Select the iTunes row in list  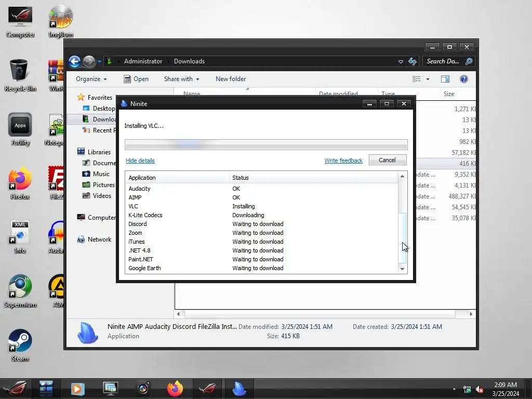tap(261, 242)
